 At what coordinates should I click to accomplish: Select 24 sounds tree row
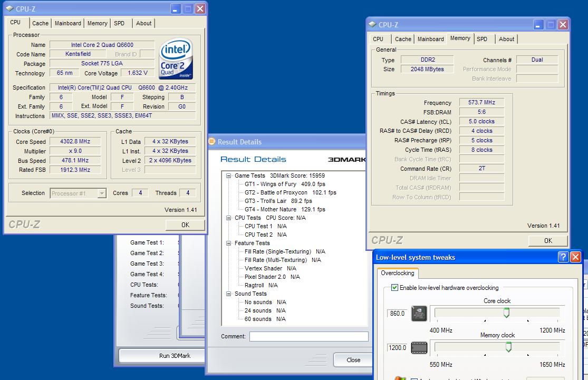point(265,310)
